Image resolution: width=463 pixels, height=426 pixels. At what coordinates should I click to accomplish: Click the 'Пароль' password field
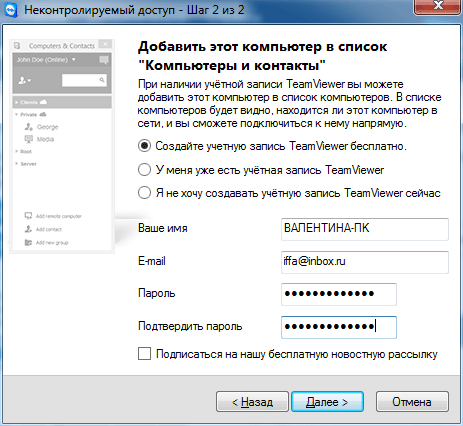coord(339,294)
